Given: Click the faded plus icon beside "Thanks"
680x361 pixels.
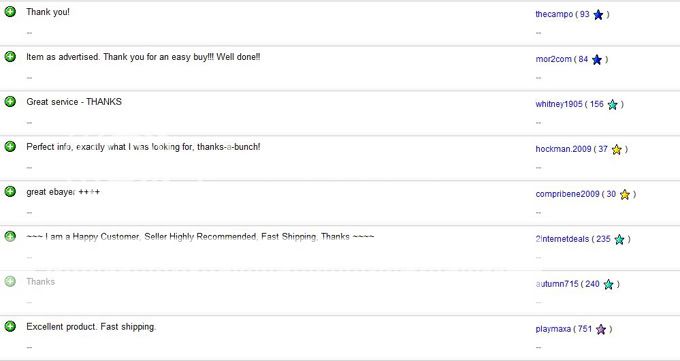Looking at the screenshot, I should click(x=10, y=281).
